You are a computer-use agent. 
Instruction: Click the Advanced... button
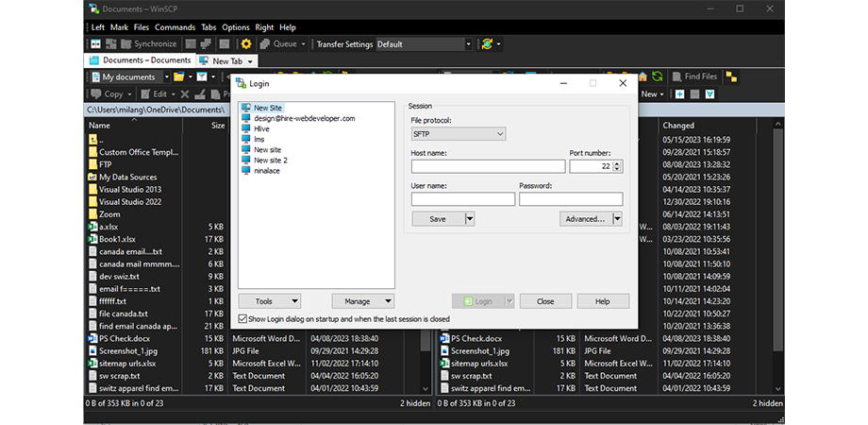pyautogui.click(x=586, y=219)
